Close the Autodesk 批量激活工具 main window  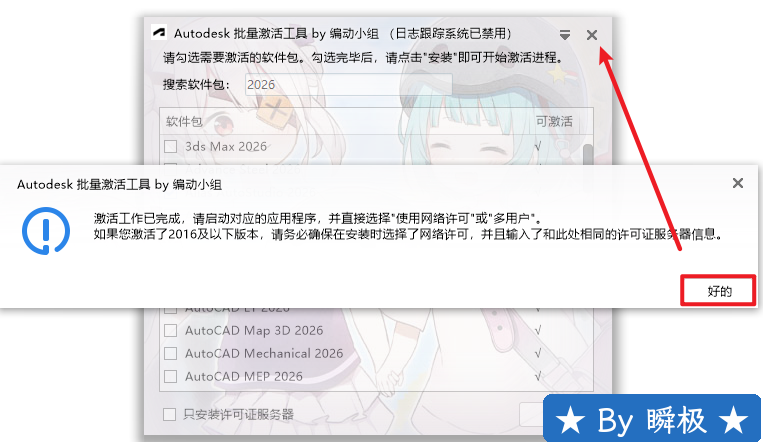tap(592, 35)
